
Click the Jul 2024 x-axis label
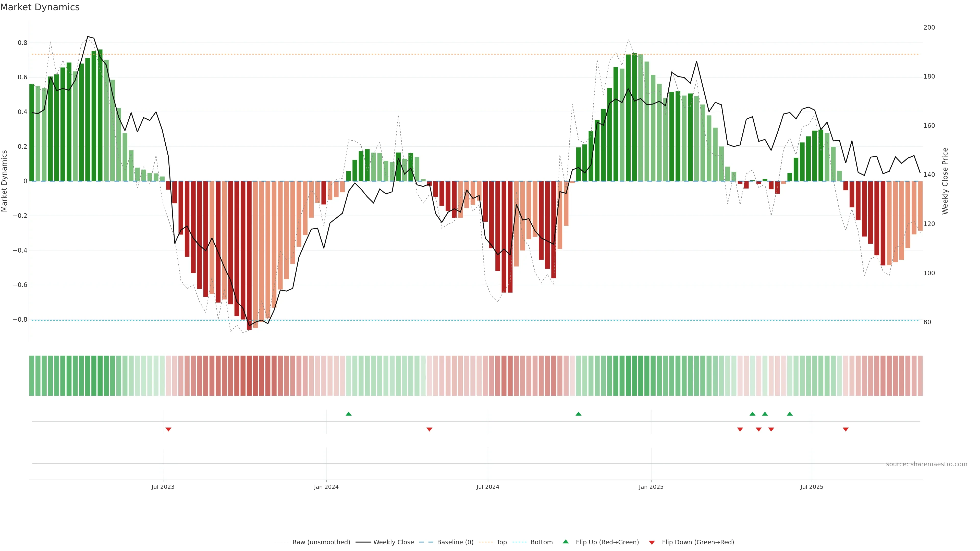click(x=488, y=487)
